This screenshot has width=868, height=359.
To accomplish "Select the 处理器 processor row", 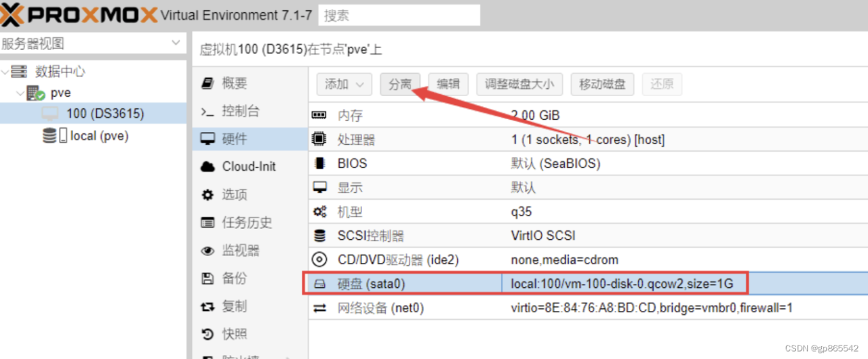I will (x=588, y=140).
